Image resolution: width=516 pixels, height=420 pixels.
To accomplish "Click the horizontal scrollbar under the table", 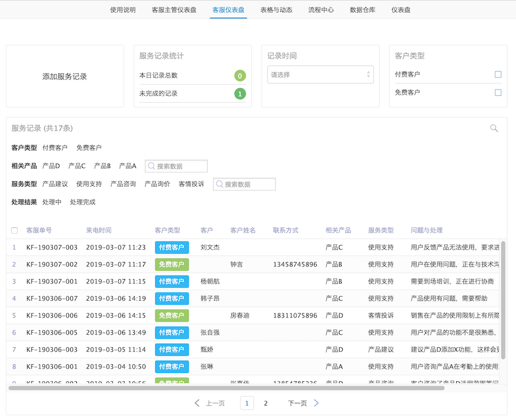I will tap(226, 388).
